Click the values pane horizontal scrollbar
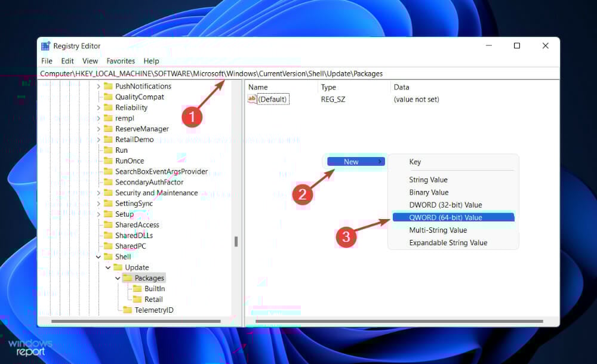This screenshot has width=597, height=364. [399, 322]
